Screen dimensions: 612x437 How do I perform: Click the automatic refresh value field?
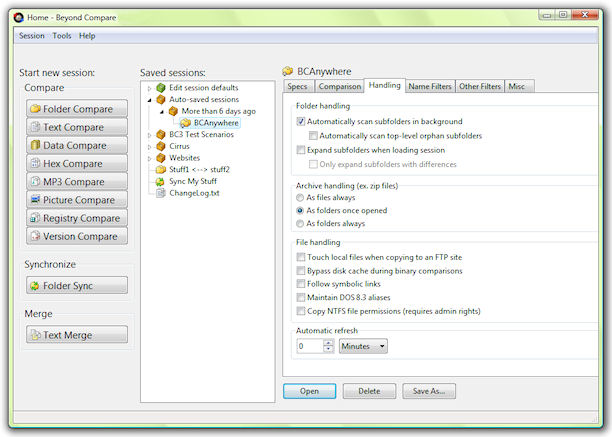pyautogui.click(x=310, y=346)
